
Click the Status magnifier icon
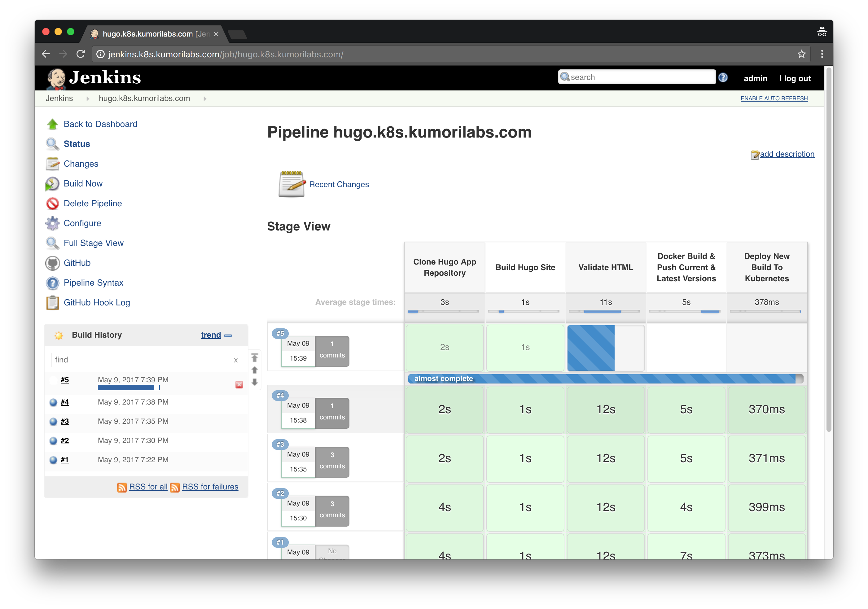click(53, 144)
